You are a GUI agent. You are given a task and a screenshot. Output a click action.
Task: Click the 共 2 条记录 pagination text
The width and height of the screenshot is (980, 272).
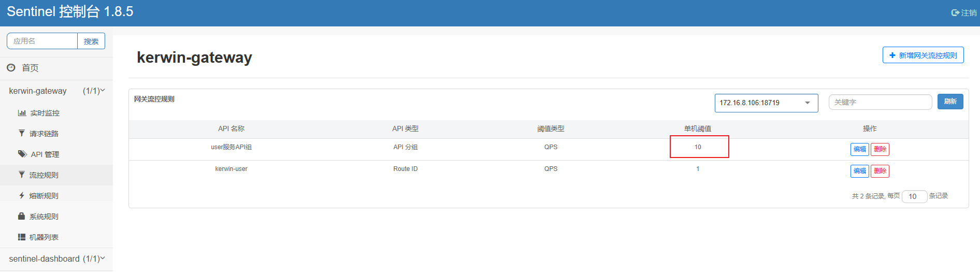[x=868, y=196]
